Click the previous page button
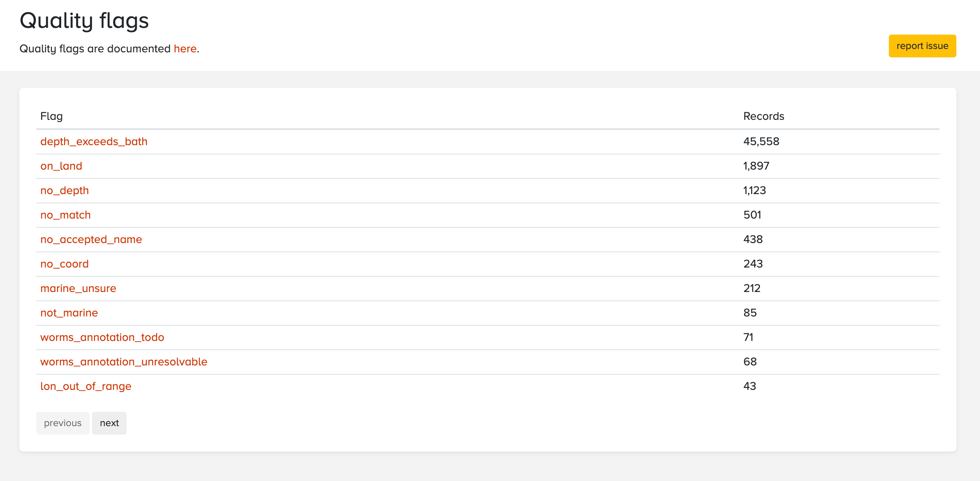The image size is (980, 481). pos(63,423)
